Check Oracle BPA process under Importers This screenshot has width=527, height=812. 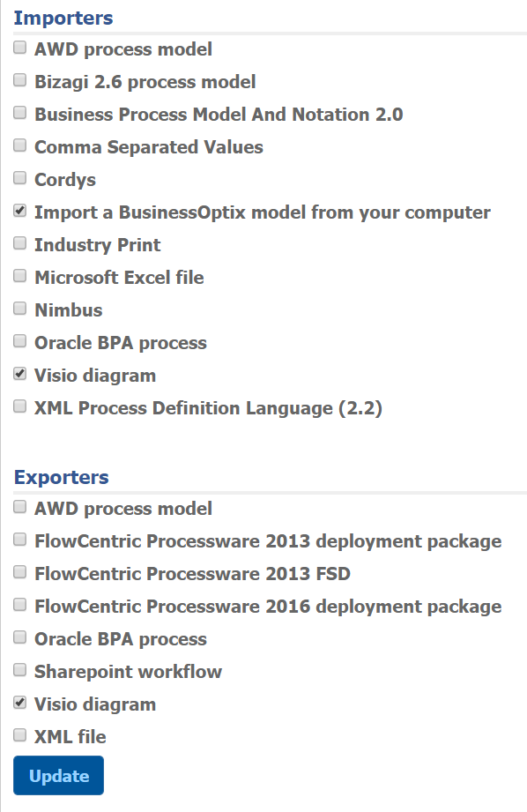click(x=19, y=341)
